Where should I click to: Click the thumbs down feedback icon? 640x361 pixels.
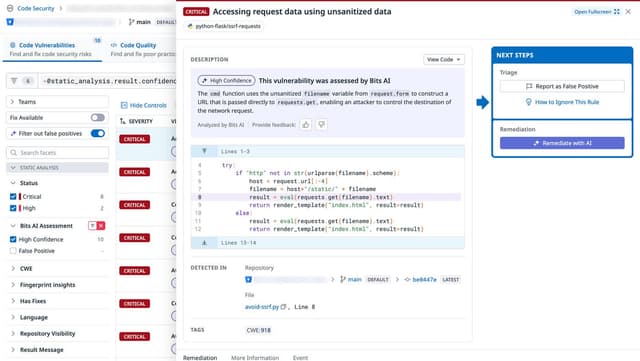[322, 125]
